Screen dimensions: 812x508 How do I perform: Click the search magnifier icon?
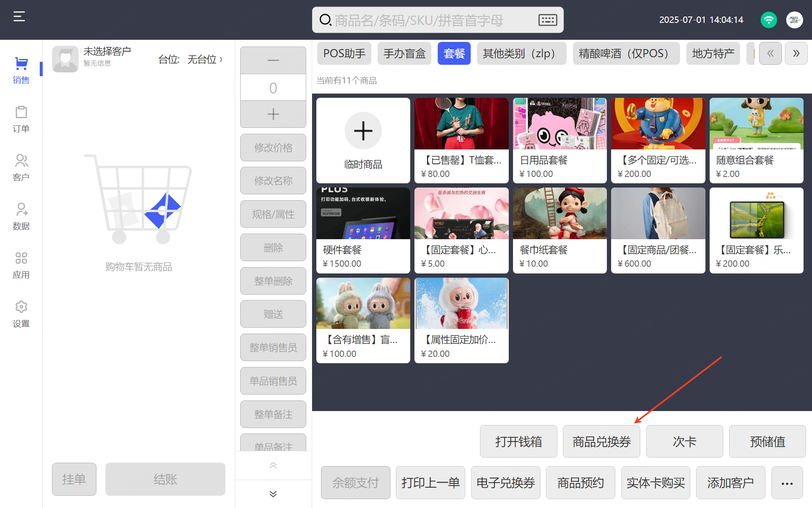click(325, 20)
